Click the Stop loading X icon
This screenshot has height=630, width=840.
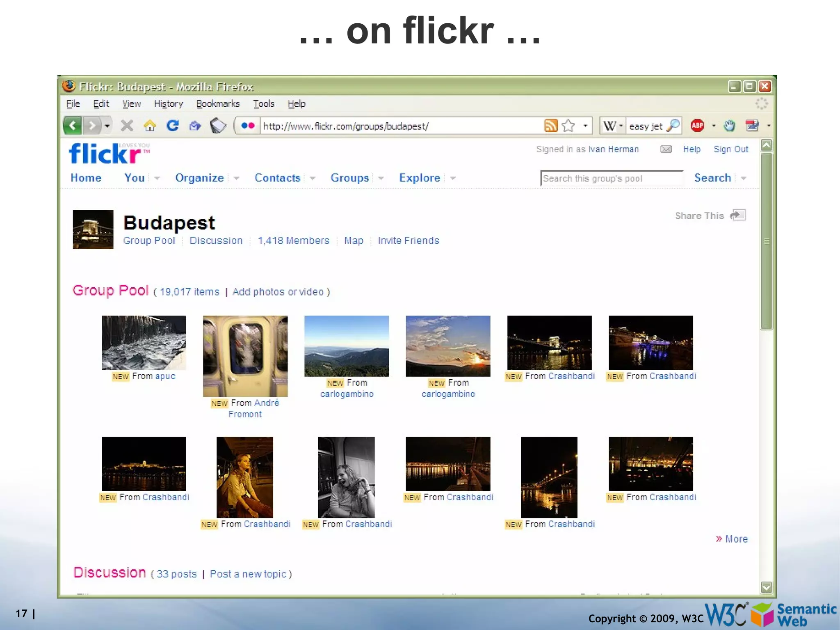click(127, 126)
